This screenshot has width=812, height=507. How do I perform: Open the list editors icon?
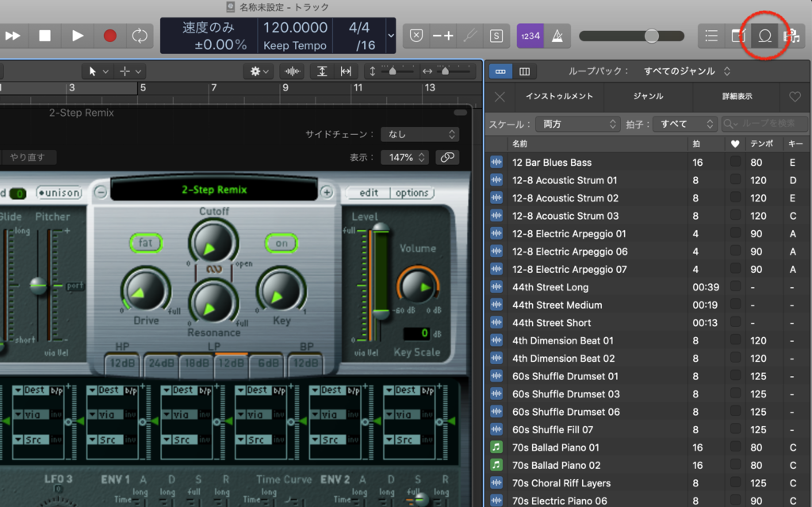coord(711,36)
